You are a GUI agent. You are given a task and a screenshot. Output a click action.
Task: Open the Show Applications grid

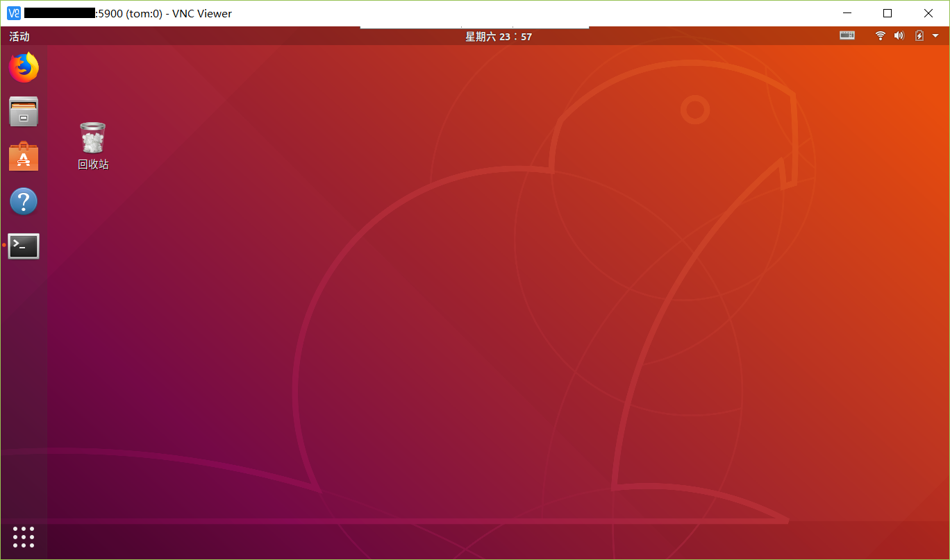coord(23,536)
